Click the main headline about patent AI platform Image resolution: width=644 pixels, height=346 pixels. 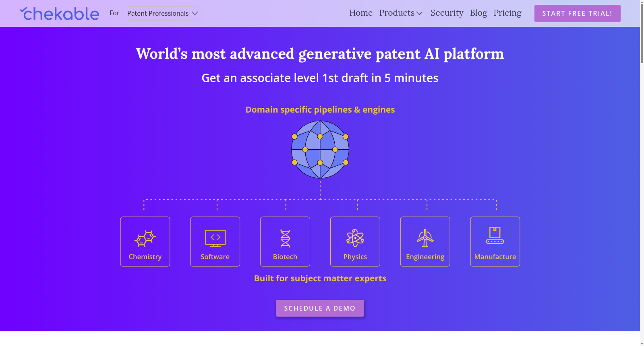320,54
